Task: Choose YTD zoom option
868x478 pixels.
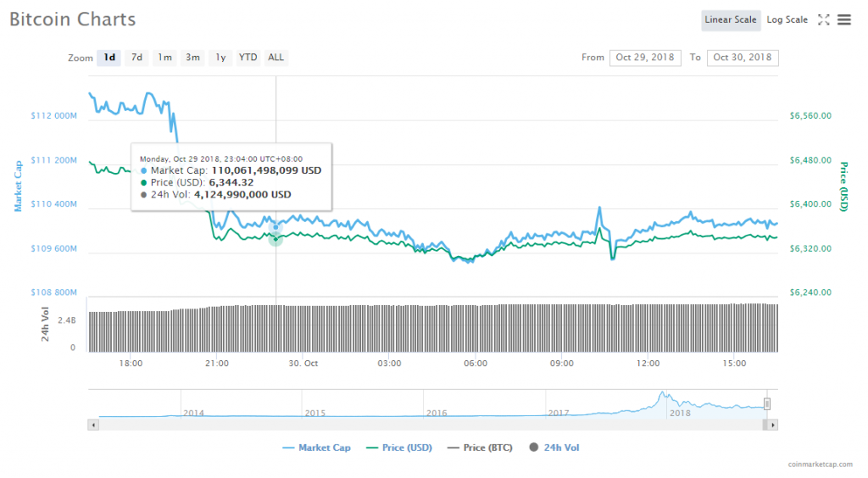Action: click(248, 58)
